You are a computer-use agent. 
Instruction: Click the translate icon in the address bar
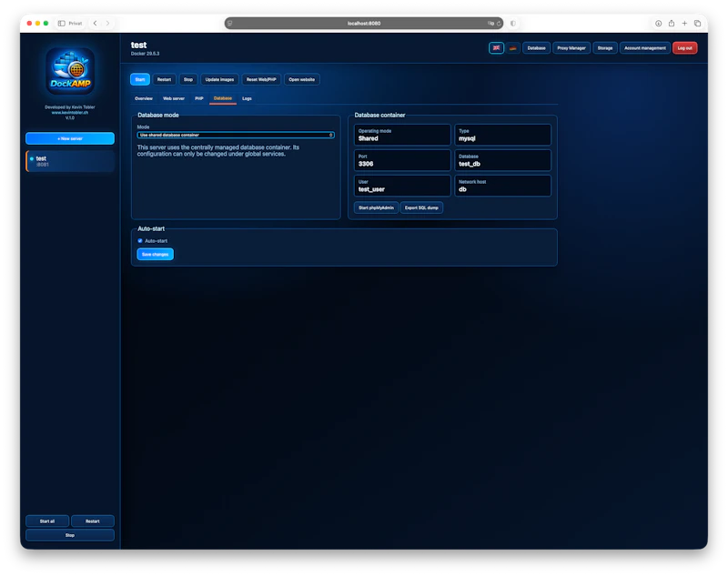(490, 24)
